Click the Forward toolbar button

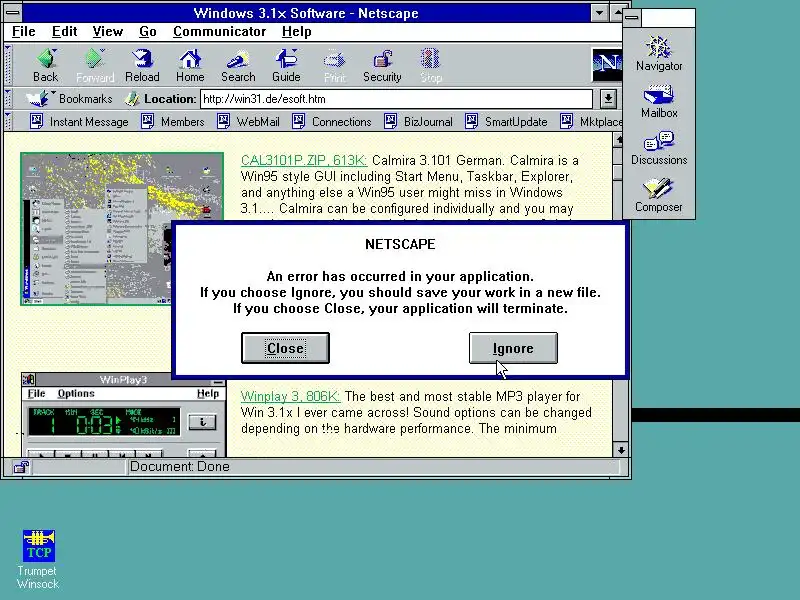pos(95,65)
